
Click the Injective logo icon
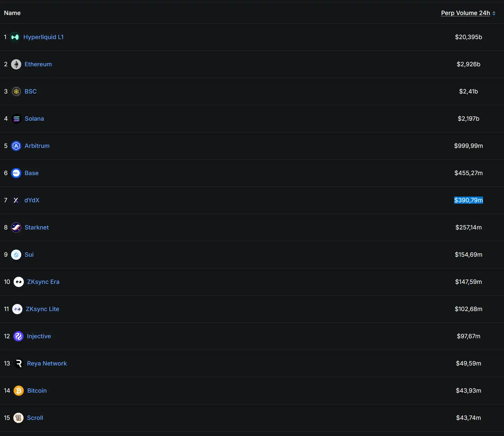click(18, 336)
